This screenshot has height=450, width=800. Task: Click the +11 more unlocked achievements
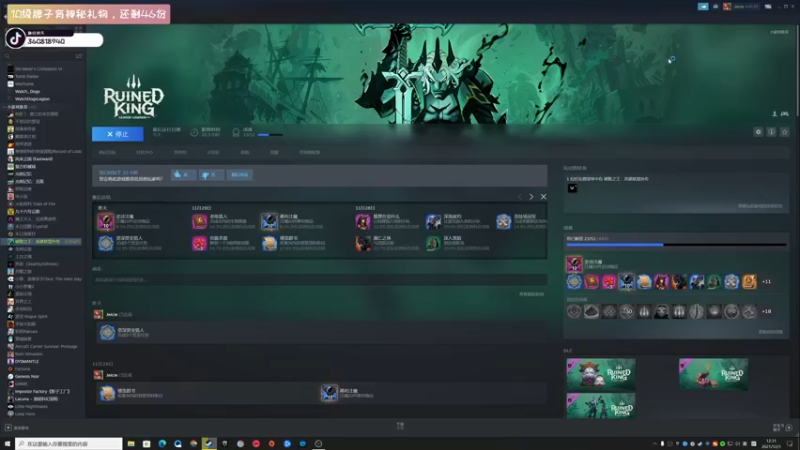click(x=766, y=282)
